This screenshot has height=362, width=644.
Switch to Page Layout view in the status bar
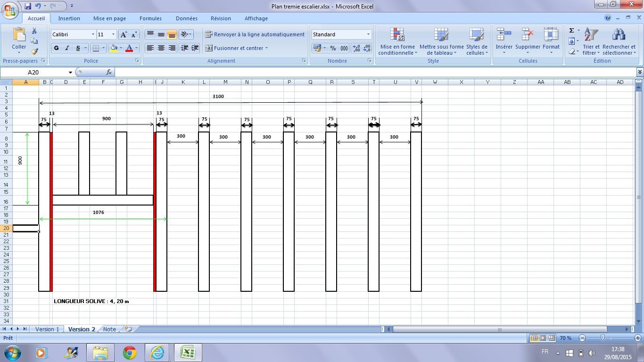pos(542,338)
